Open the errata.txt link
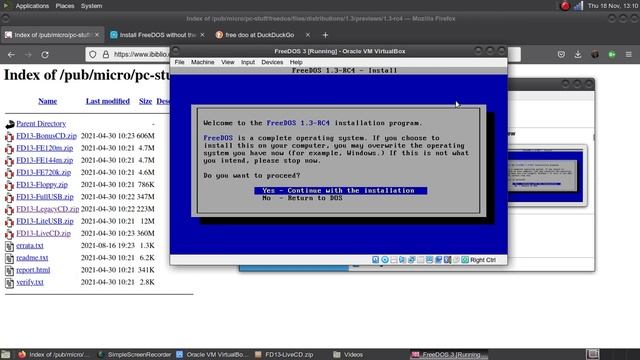This screenshot has height=360, width=640. [30, 245]
